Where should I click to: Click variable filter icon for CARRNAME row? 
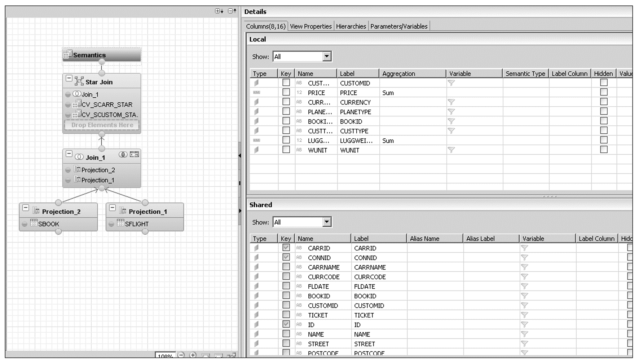tap(524, 267)
